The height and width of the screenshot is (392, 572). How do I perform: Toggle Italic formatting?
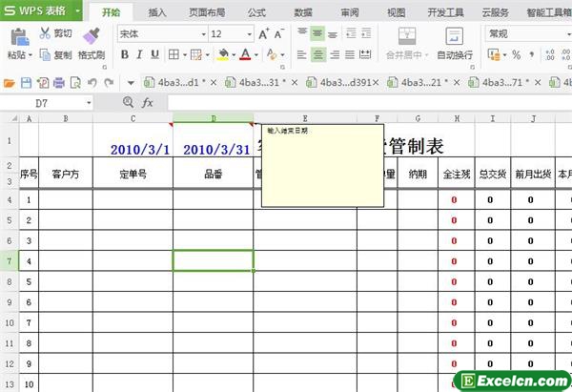(139, 54)
